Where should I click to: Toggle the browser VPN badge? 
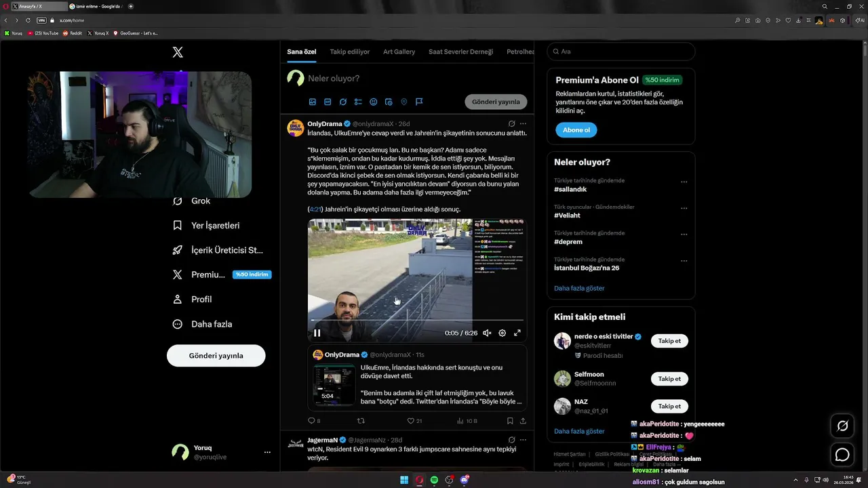pyautogui.click(x=41, y=20)
